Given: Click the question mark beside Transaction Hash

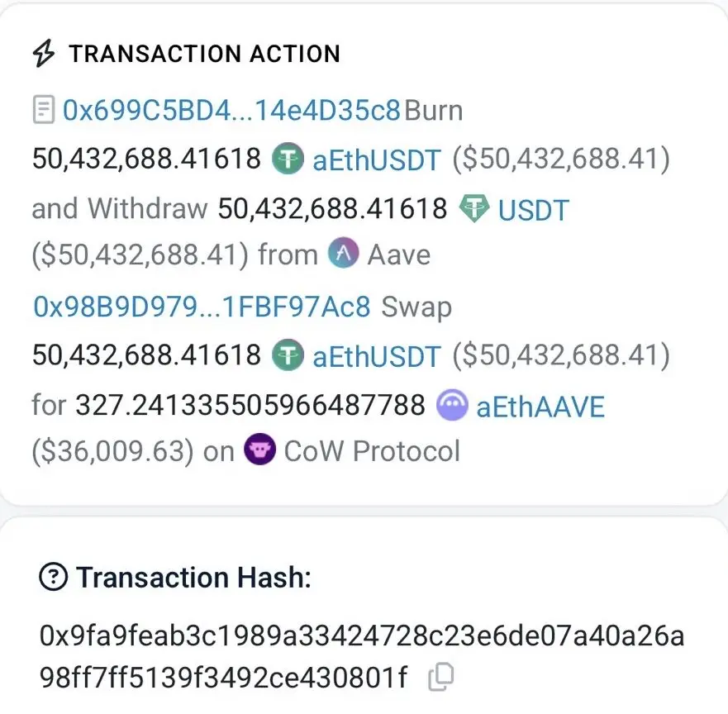Looking at the screenshot, I should (x=54, y=577).
